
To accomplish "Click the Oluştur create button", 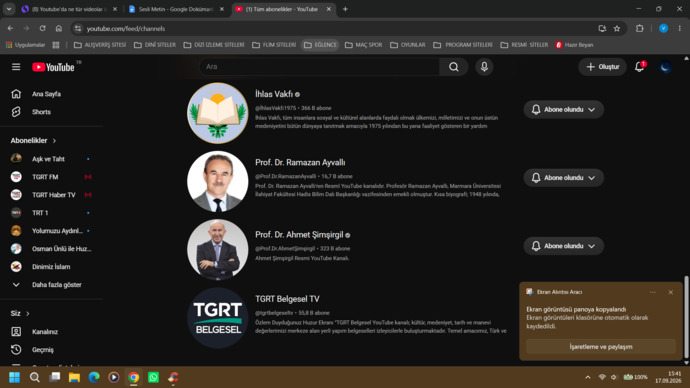I will (x=602, y=67).
